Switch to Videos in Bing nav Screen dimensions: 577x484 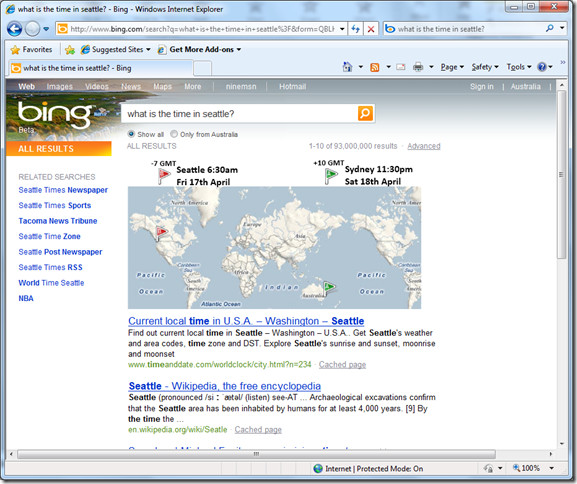pyautogui.click(x=97, y=86)
